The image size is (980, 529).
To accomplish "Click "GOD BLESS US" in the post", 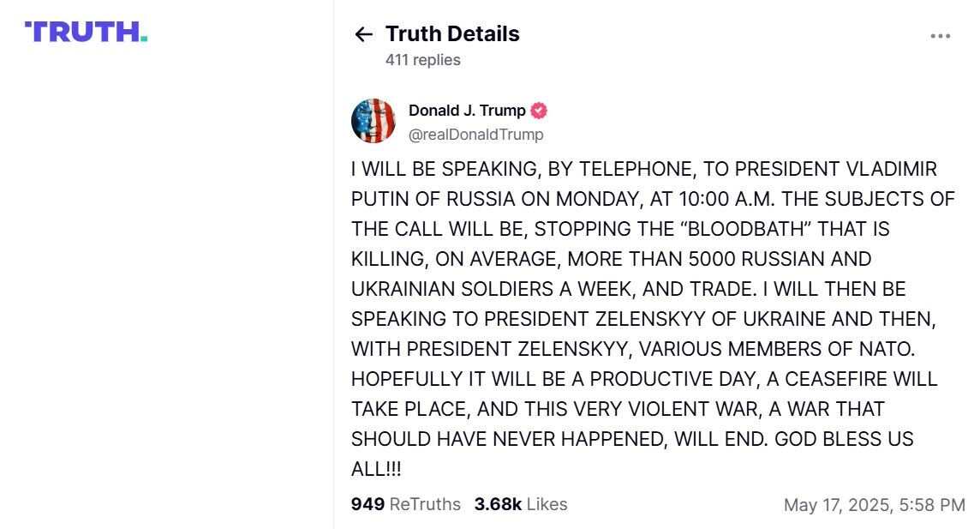I will (844, 439).
